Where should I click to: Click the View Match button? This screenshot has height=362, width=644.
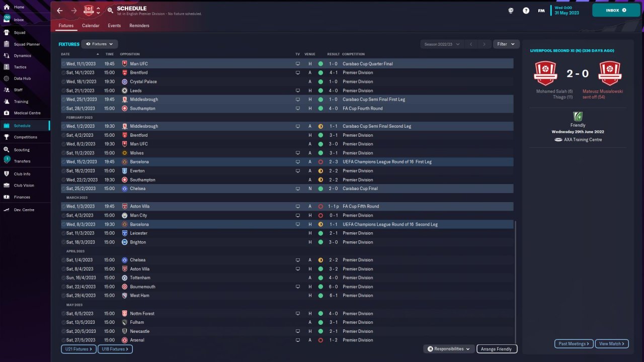[612, 344]
